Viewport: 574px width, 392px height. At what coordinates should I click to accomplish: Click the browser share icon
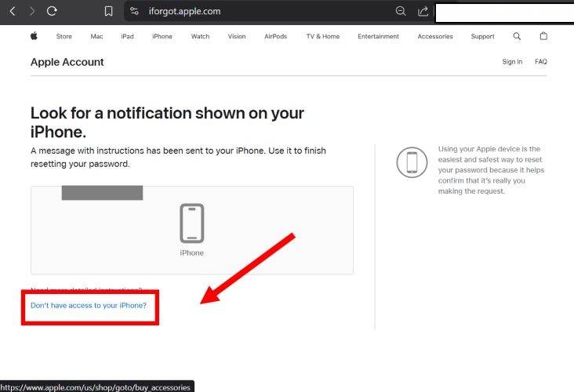point(423,11)
